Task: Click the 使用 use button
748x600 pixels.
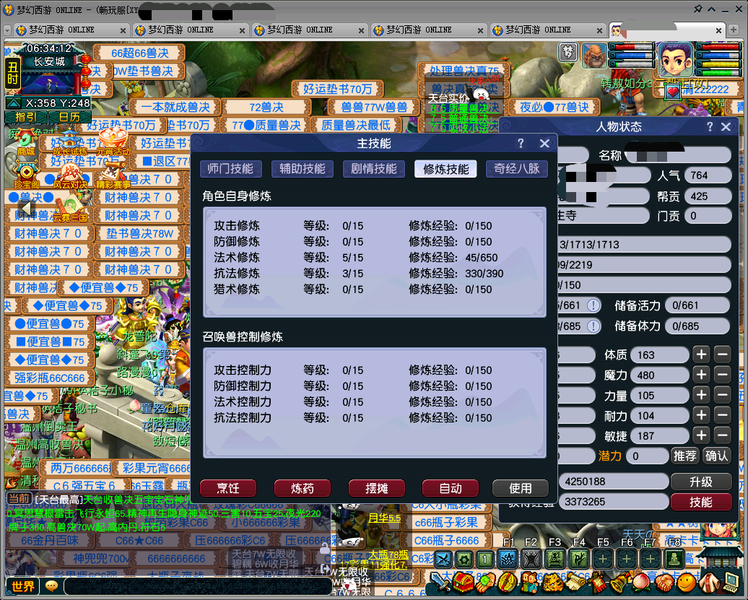Action: (520, 488)
